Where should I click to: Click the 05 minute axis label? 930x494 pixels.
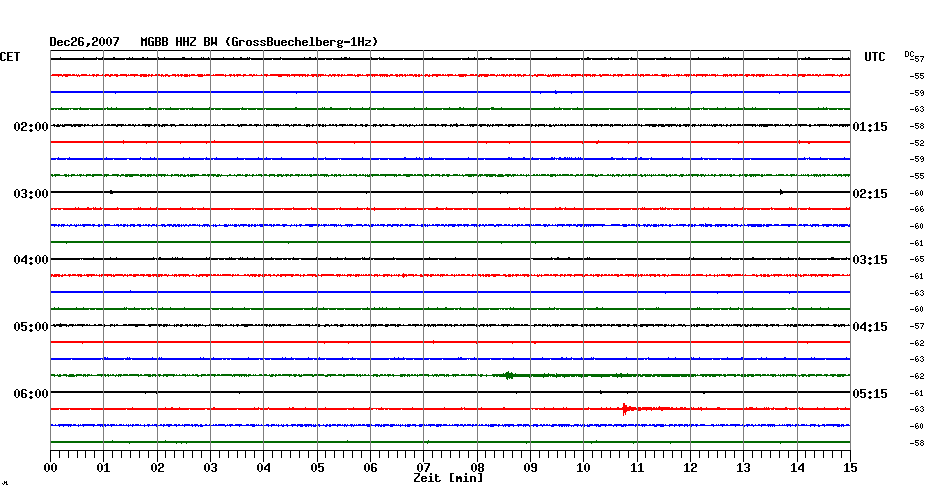pos(317,468)
